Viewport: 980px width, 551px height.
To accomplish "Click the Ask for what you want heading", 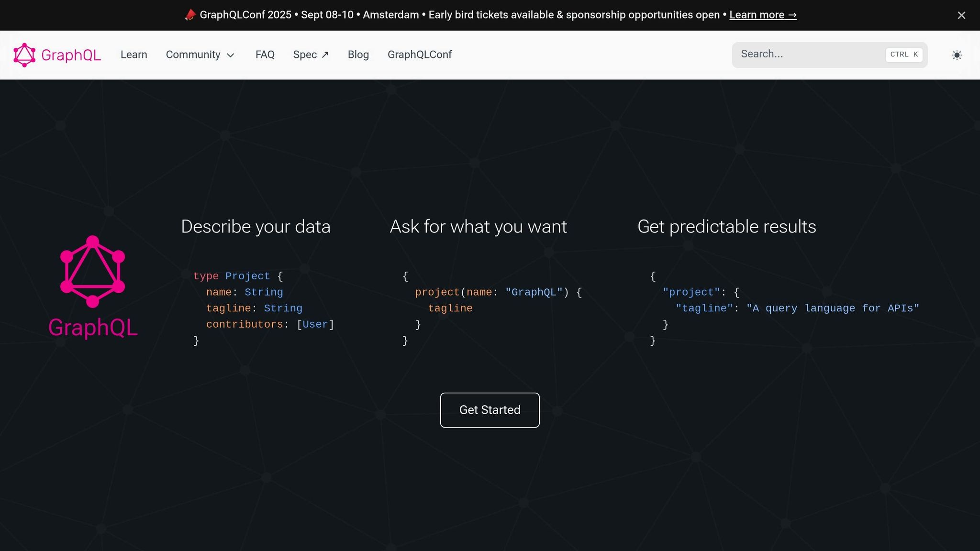I will (x=479, y=227).
